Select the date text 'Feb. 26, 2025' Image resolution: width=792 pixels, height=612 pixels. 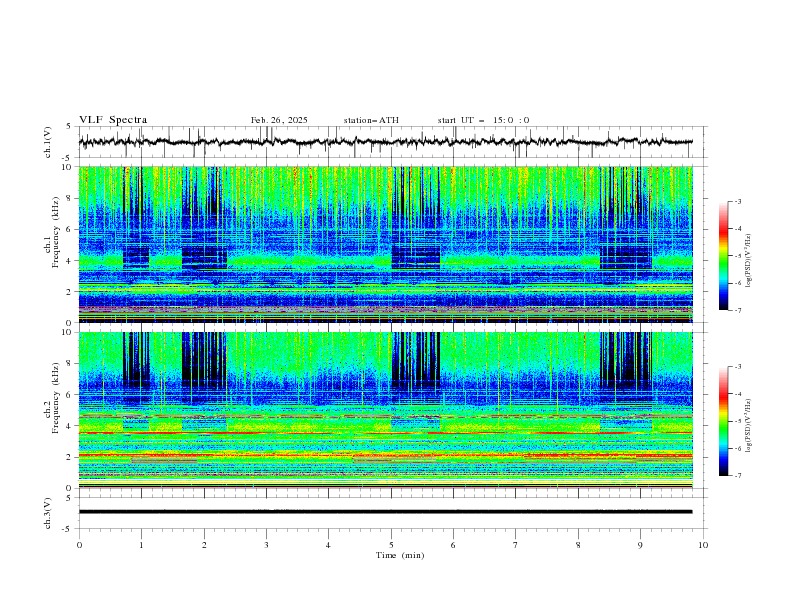279,120
